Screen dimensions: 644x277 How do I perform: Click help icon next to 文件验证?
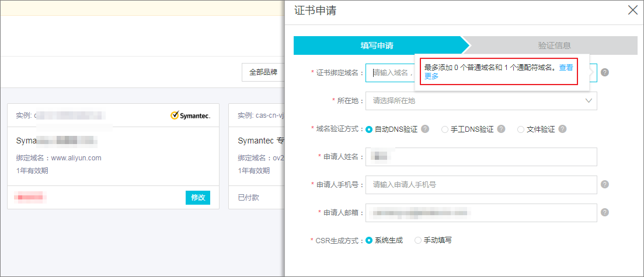click(562, 129)
